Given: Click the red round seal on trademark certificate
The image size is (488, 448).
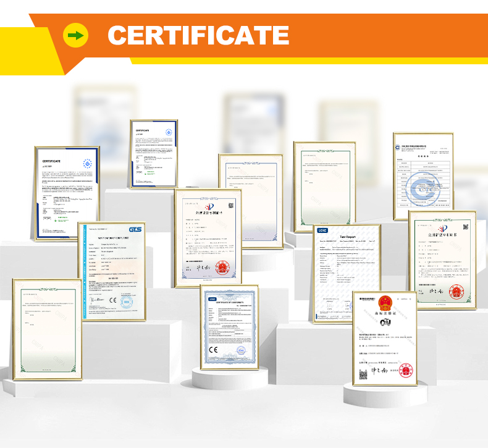Looking at the screenshot, I should coord(406,370).
